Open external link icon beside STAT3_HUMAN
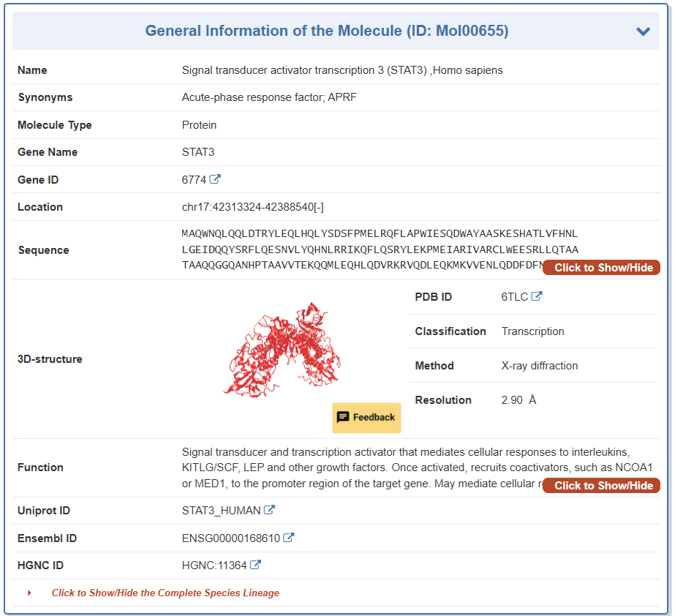 (x=270, y=510)
